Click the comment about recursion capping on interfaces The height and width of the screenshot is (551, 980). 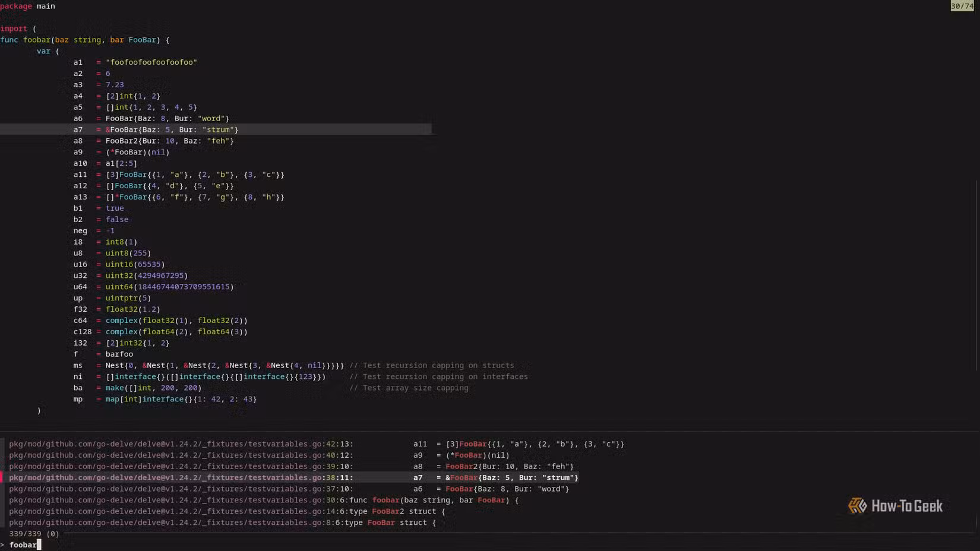click(x=438, y=377)
